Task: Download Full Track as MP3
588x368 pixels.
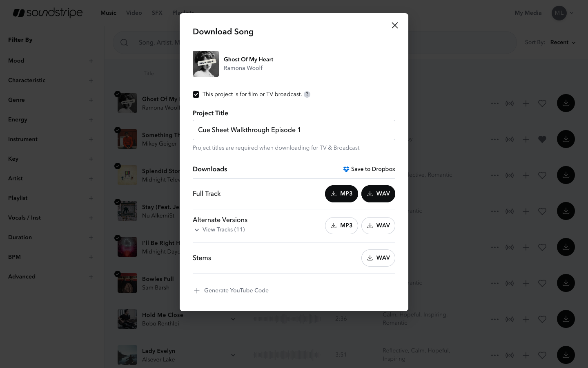Action: [x=341, y=194]
